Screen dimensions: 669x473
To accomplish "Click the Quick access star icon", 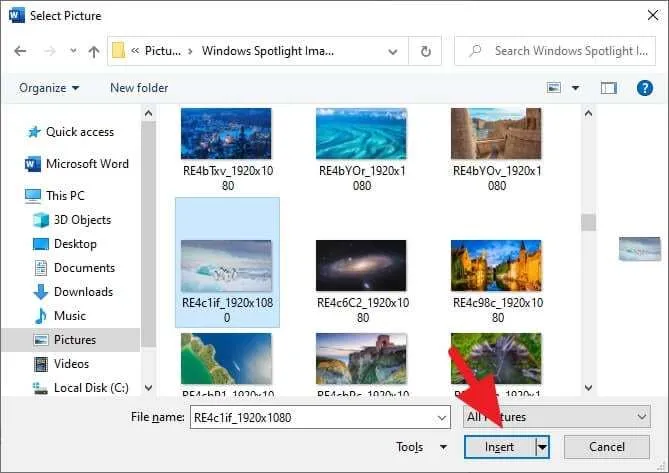I will tap(34, 132).
